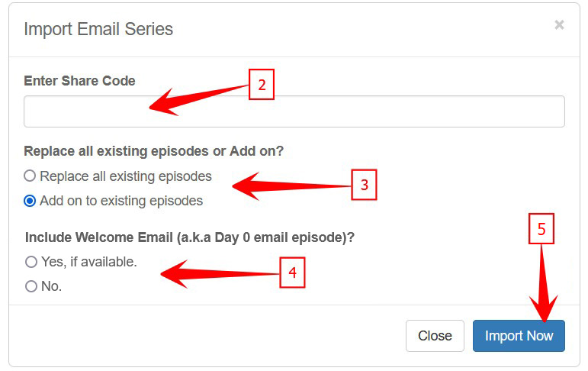The height and width of the screenshot is (371, 588).
Task: Click the red annotation box numbered 4
Action: (291, 272)
